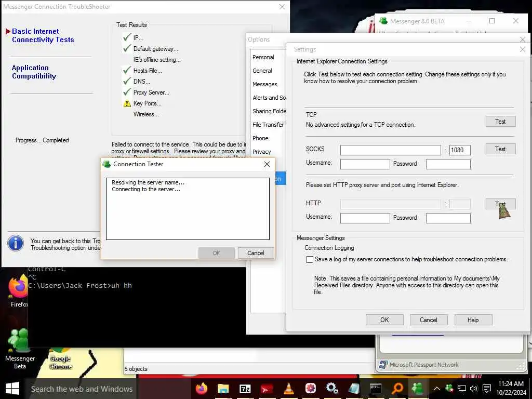The height and width of the screenshot is (399, 532).
Task: Click the SOCKS Password field
Action: [x=448, y=164]
